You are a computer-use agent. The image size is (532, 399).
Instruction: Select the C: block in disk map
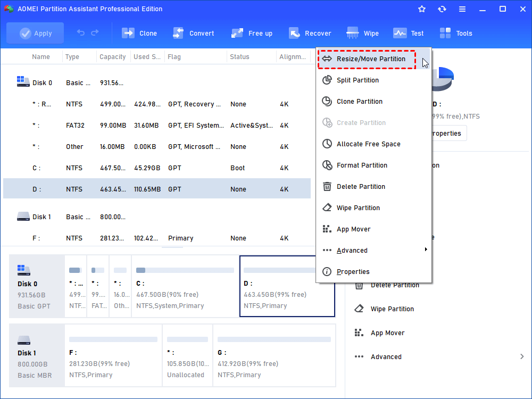185,287
